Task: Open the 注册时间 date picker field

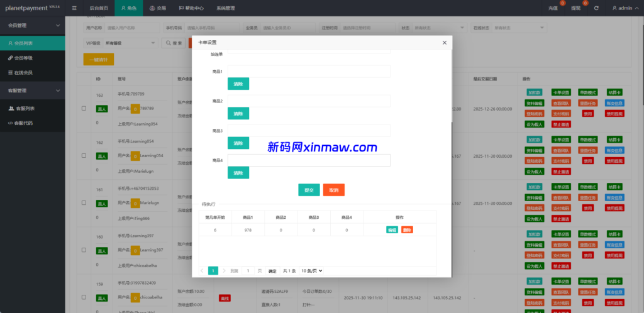Action: point(368,28)
